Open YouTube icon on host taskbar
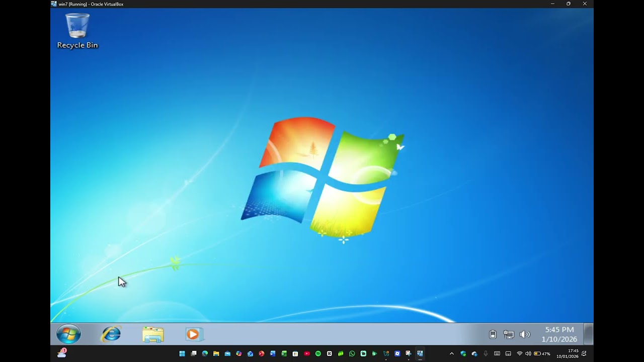 [x=307, y=354]
